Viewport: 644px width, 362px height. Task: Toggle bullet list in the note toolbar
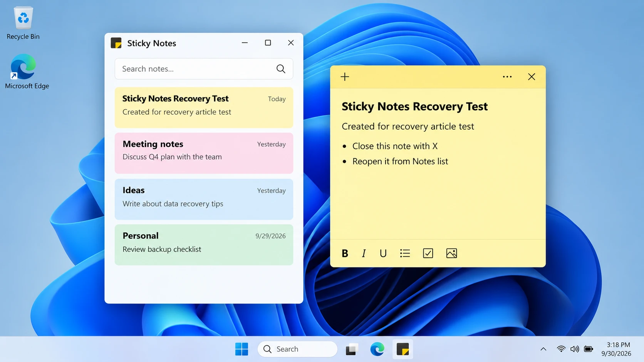pyautogui.click(x=405, y=253)
